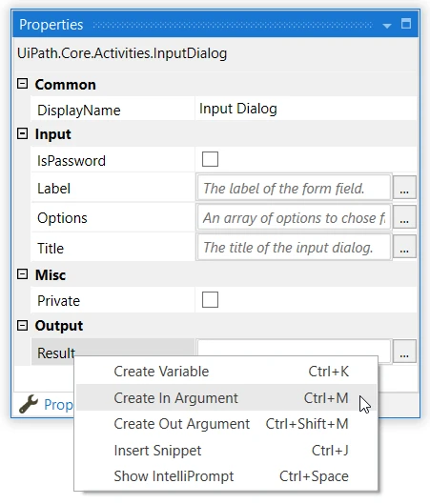Open expression editor for Label
The width and height of the screenshot is (430, 504).
pos(404,188)
